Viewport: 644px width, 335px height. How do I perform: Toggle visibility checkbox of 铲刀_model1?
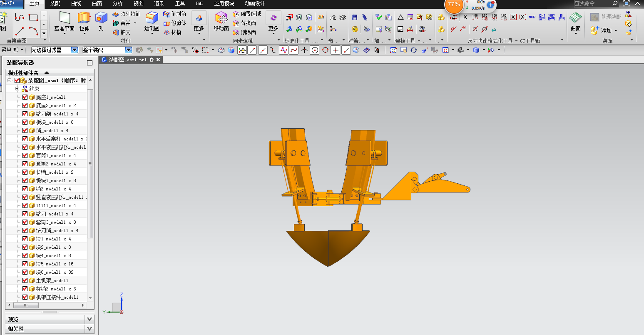pyautogui.click(x=25, y=214)
